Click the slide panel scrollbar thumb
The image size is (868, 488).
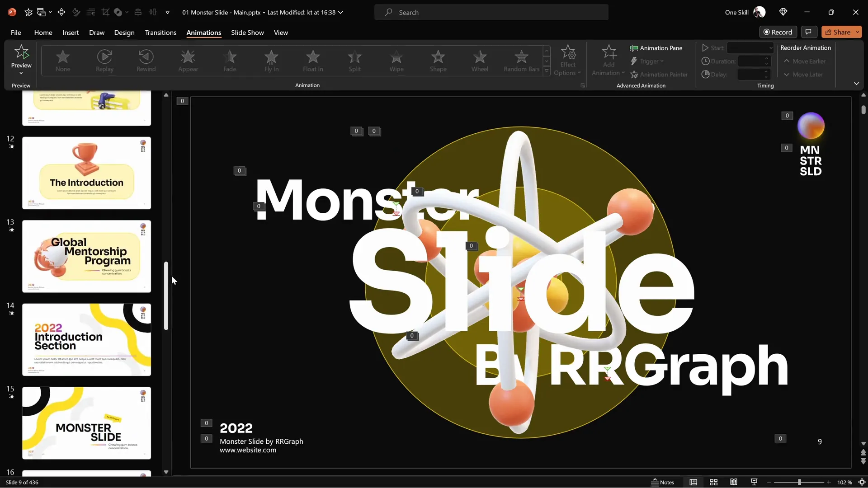pyautogui.click(x=166, y=296)
